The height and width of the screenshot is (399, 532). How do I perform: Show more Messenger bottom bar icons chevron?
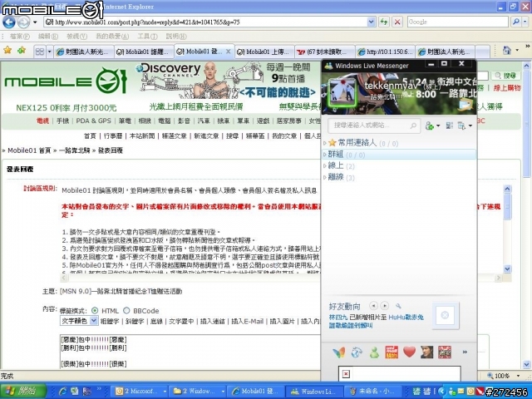[x=465, y=352]
